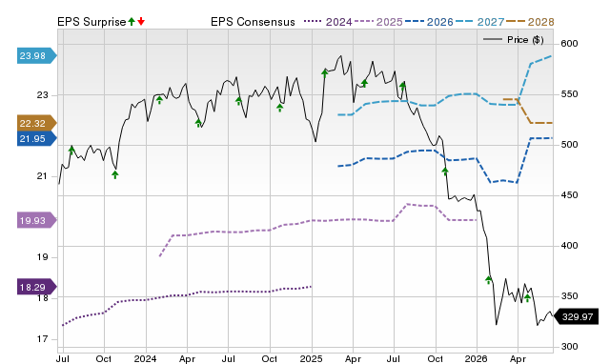Click the black 329.97 current price tag
610x364 pixels.
[576, 317]
